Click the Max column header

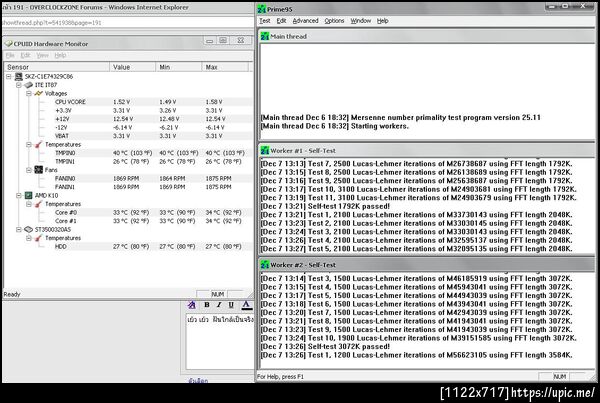(225, 67)
